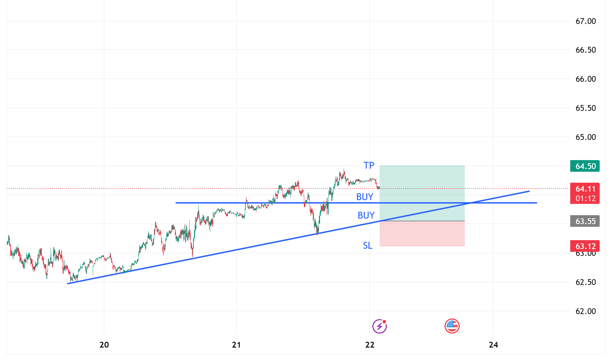
Task: Click date label 24 on time axis
Action: tap(493, 345)
